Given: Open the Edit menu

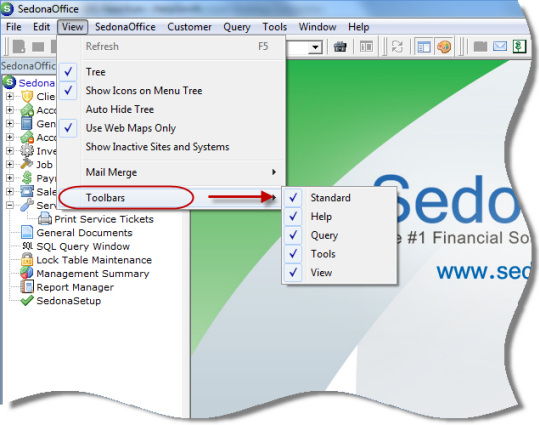Looking at the screenshot, I should (41, 27).
